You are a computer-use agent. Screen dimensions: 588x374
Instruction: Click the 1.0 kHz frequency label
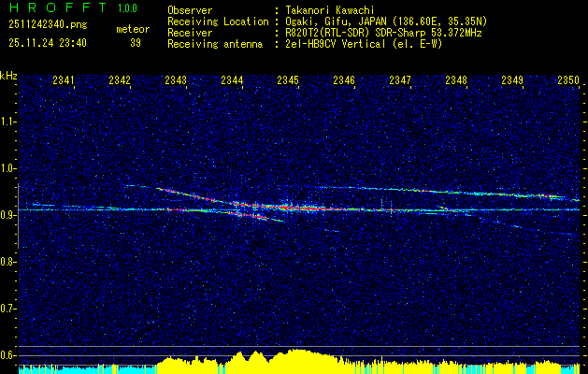point(7,168)
